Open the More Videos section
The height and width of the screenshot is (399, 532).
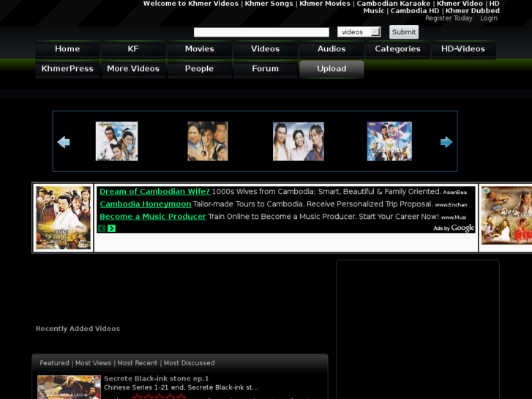click(x=133, y=69)
